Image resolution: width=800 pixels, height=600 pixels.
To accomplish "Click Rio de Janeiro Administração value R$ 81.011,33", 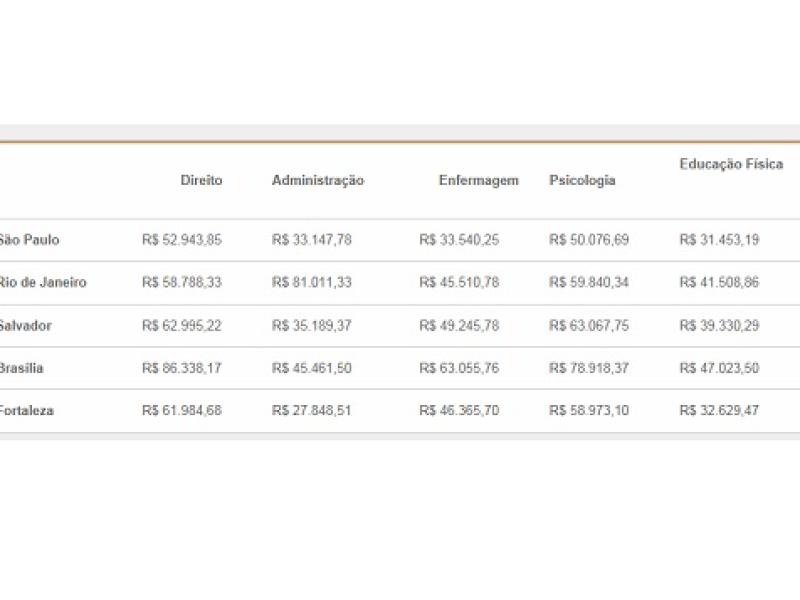I will pos(312,283).
